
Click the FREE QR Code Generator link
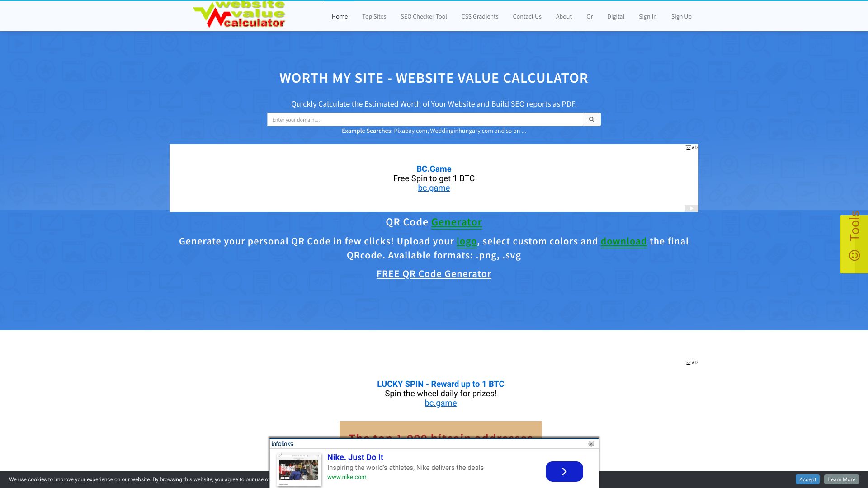[434, 273]
